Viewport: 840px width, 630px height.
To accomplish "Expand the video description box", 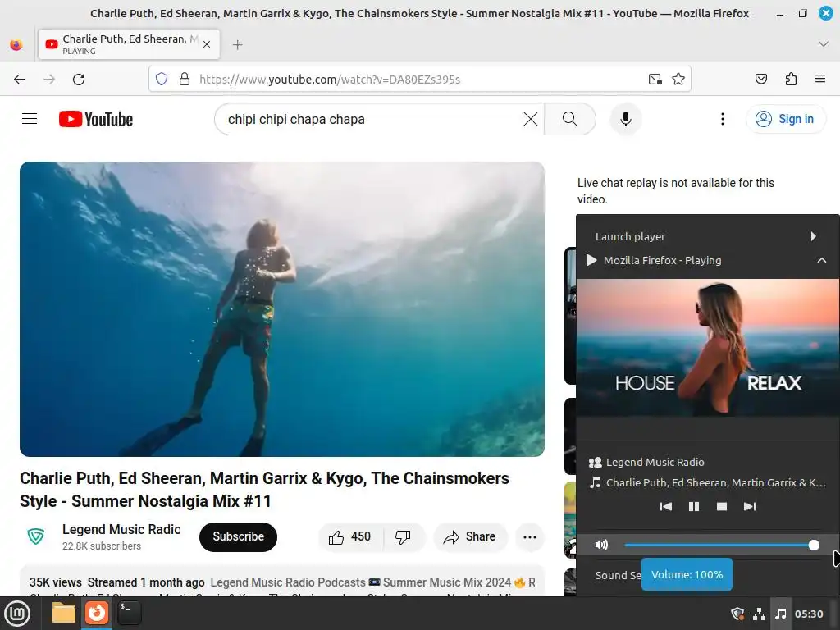I will pos(282,582).
